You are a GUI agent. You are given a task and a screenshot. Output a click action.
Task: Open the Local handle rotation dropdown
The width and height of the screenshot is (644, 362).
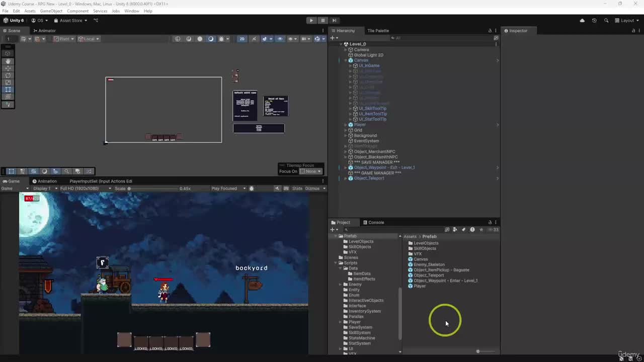[x=89, y=39]
